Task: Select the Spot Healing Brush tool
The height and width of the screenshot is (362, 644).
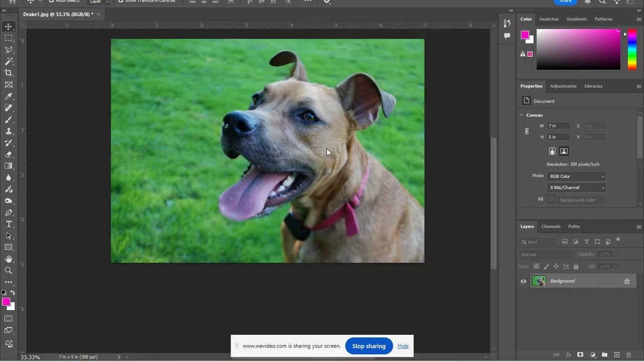Action: tap(9, 108)
